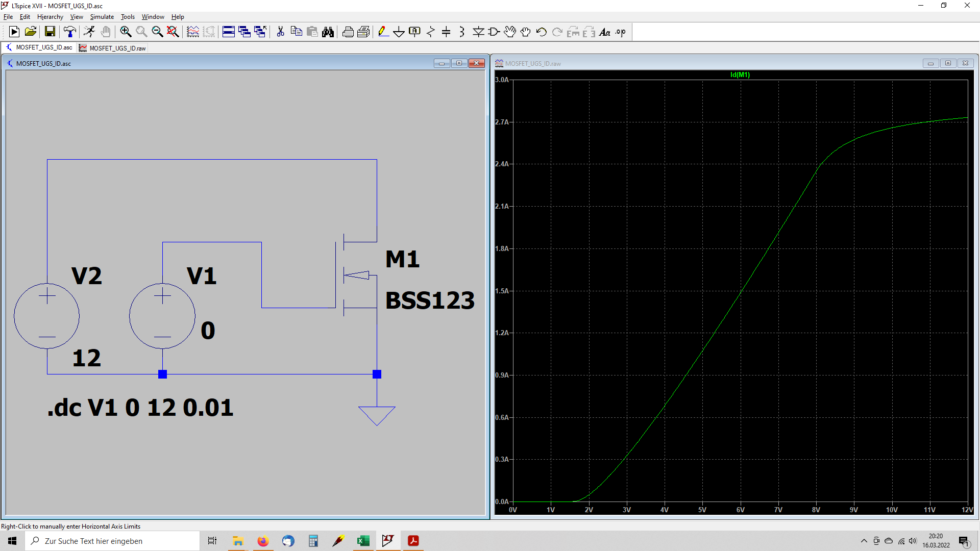The height and width of the screenshot is (551, 980).
Task: Click the Print icon
Action: (348, 32)
